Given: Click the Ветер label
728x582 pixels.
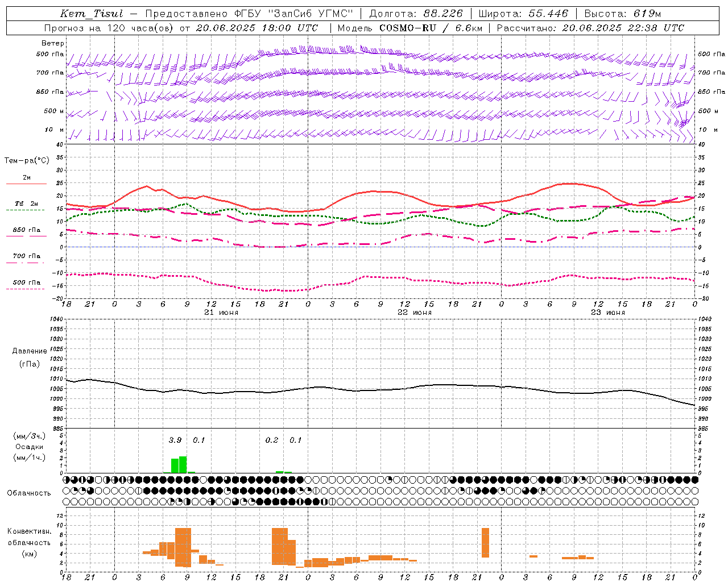Looking at the screenshot, I should [53, 43].
